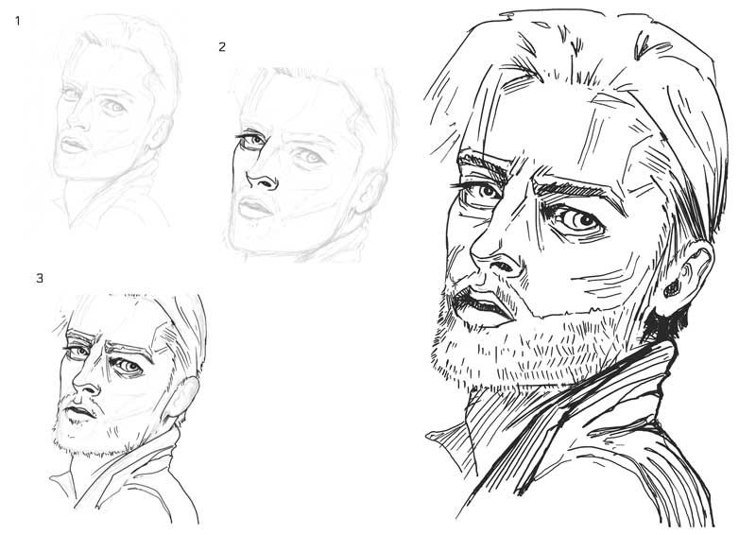Click the collar in the step 3 sketch
This screenshot has height=535, width=756.
(142, 473)
